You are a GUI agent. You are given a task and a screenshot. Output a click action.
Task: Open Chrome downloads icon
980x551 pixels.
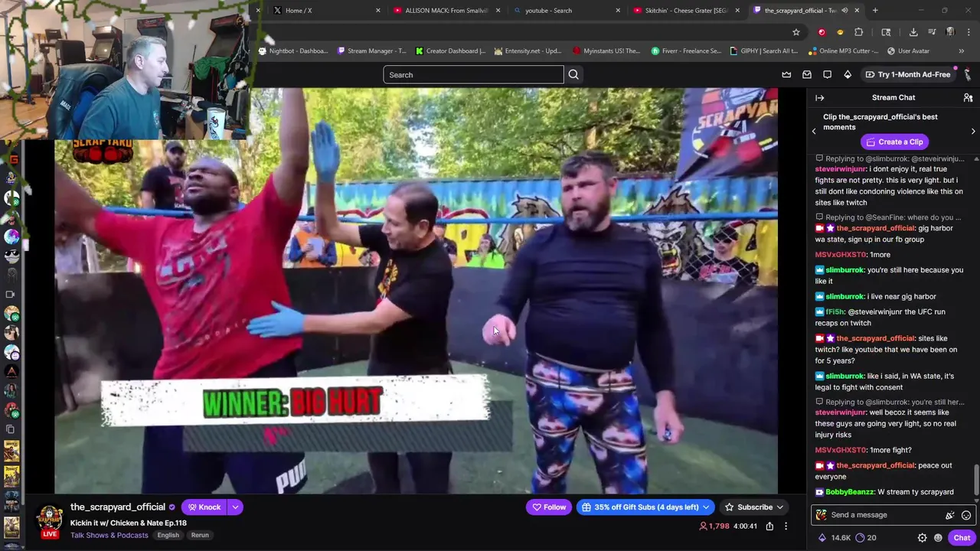pos(913,32)
